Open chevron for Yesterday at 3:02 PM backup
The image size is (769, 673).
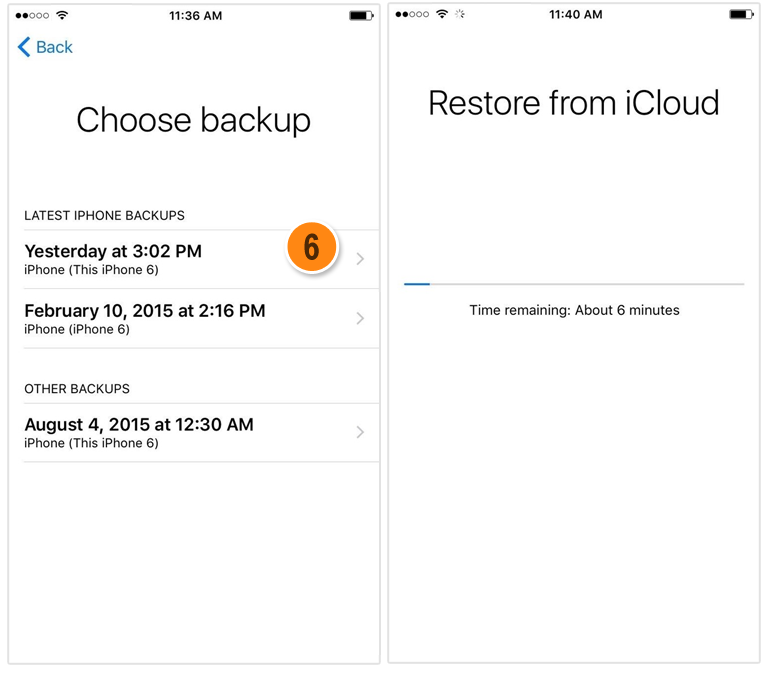click(360, 259)
